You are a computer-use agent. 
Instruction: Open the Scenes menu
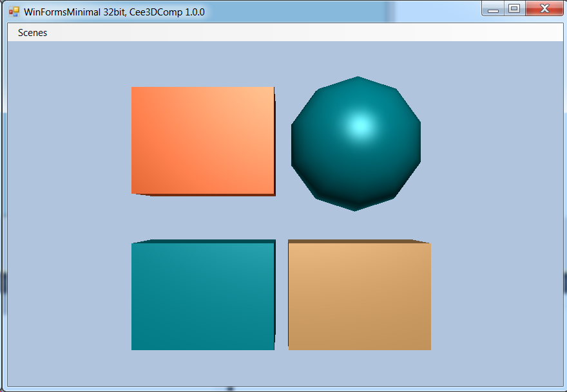tap(32, 33)
